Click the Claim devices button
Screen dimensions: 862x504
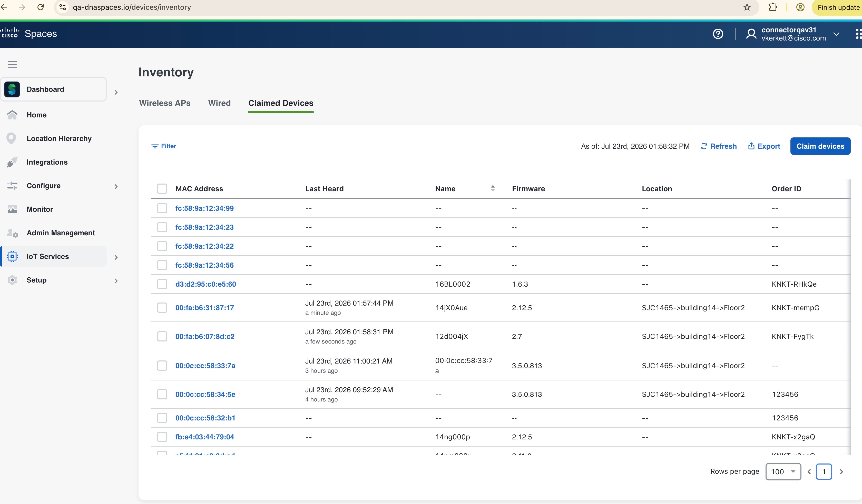[x=820, y=146]
